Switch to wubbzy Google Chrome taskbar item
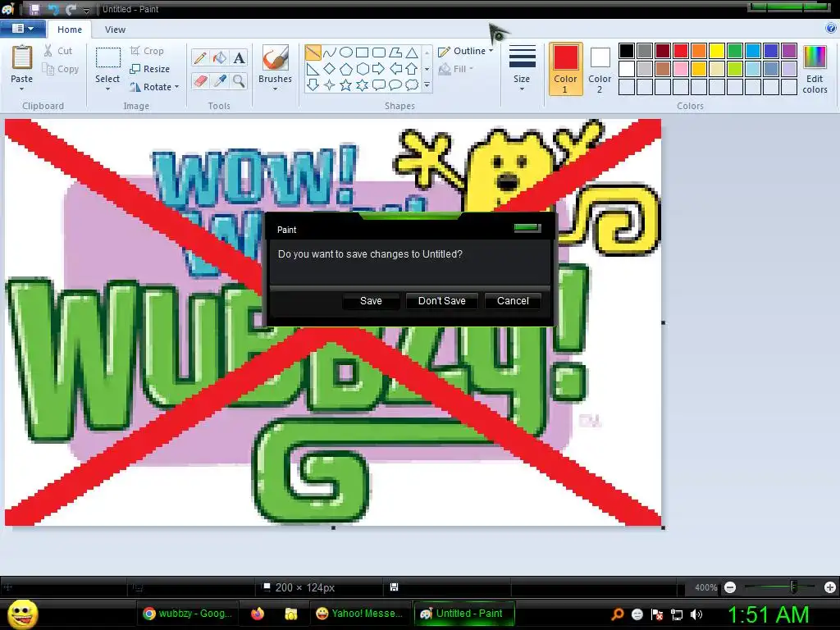 click(188, 614)
